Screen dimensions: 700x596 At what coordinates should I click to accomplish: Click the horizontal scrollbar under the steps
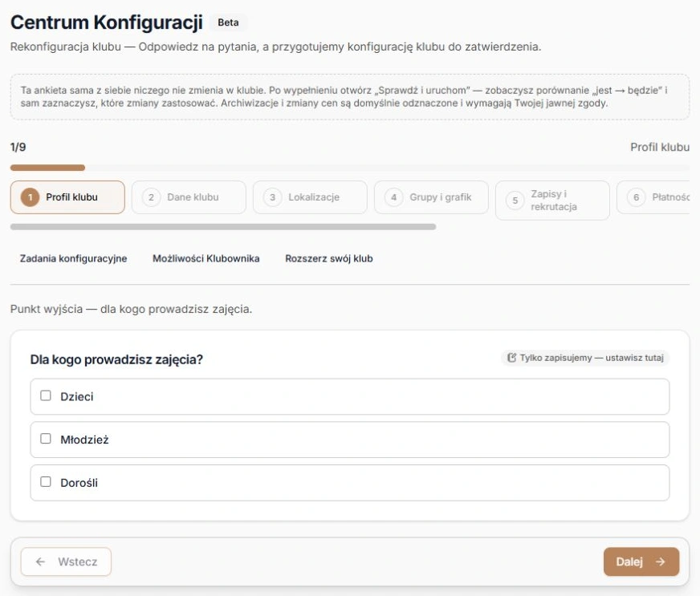pos(223,227)
